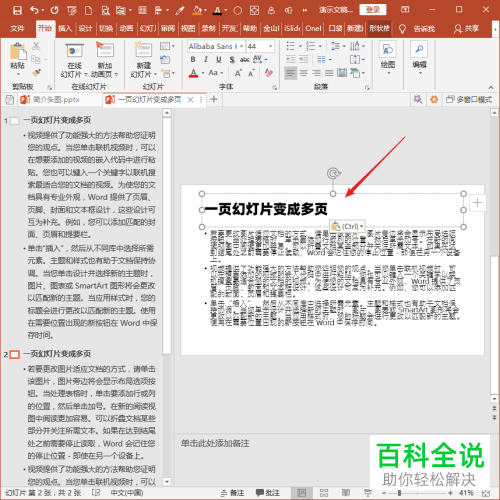Click the strikethrough abc icon
500x500 pixels.
(x=244, y=60)
